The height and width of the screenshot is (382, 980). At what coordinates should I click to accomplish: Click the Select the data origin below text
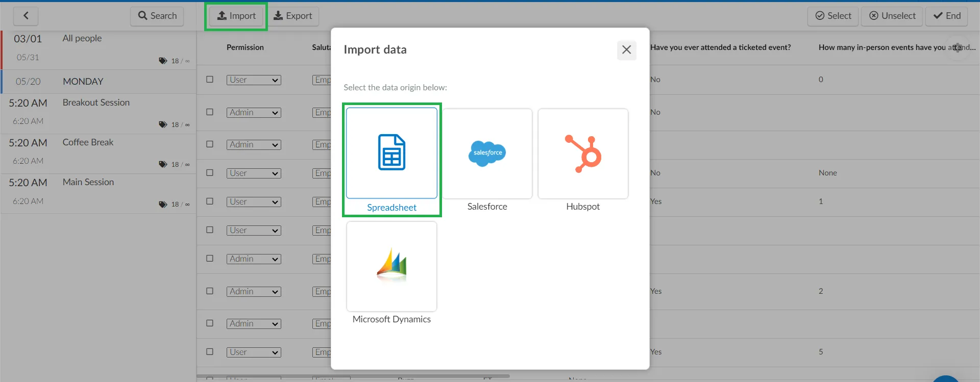click(x=395, y=88)
